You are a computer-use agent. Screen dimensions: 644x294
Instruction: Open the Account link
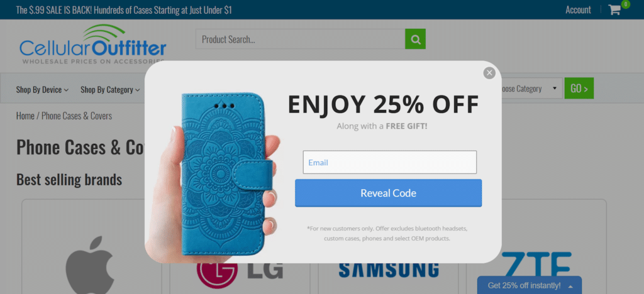[578, 10]
